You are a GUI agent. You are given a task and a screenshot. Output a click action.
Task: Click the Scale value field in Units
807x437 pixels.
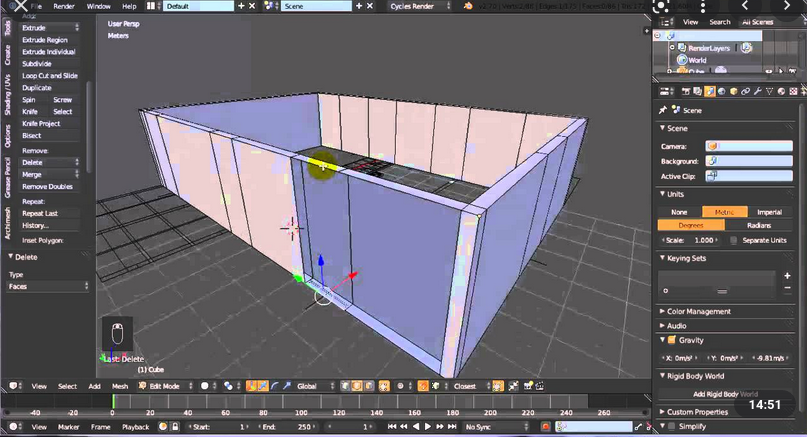coord(690,240)
